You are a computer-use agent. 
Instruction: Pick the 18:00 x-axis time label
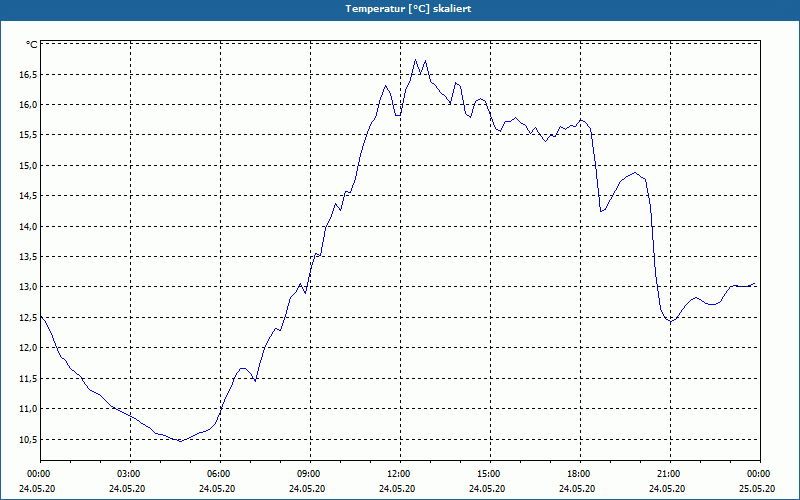[x=580, y=474]
